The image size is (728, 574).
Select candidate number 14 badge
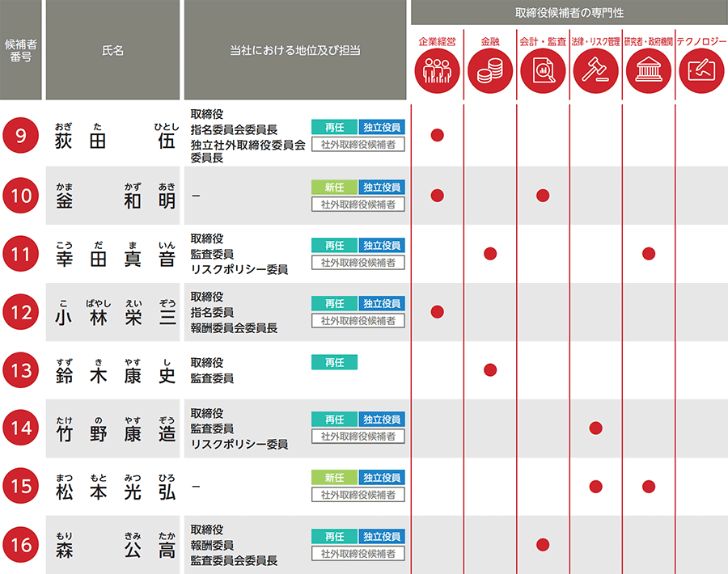coord(20,428)
